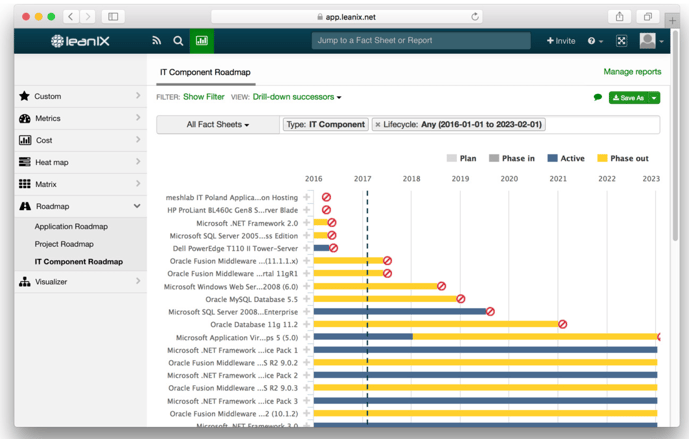Click end marker on Windows Web Server 2008
This screenshot has height=439, width=689.
click(x=442, y=286)
